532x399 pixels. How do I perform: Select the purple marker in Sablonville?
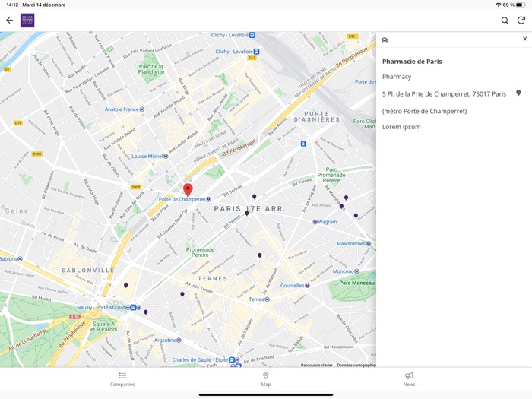[x=126, y=285]
